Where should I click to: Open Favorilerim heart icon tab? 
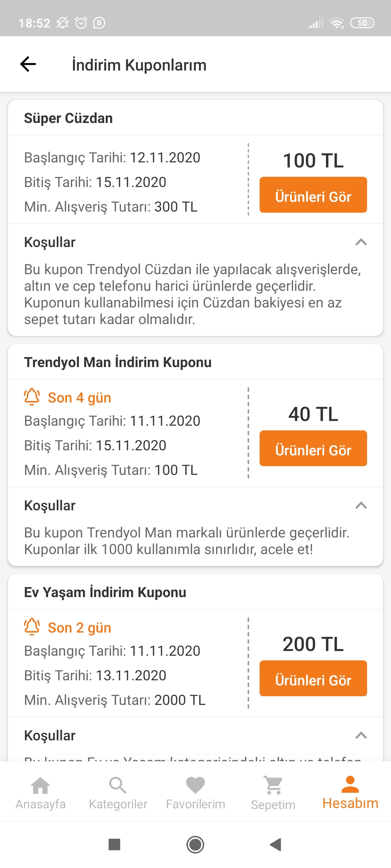[195, 786]
